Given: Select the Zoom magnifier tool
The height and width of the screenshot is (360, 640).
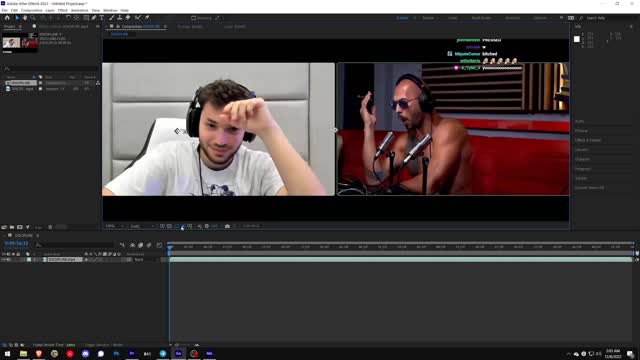Looking at the screenshot, I should click(33, 18).
